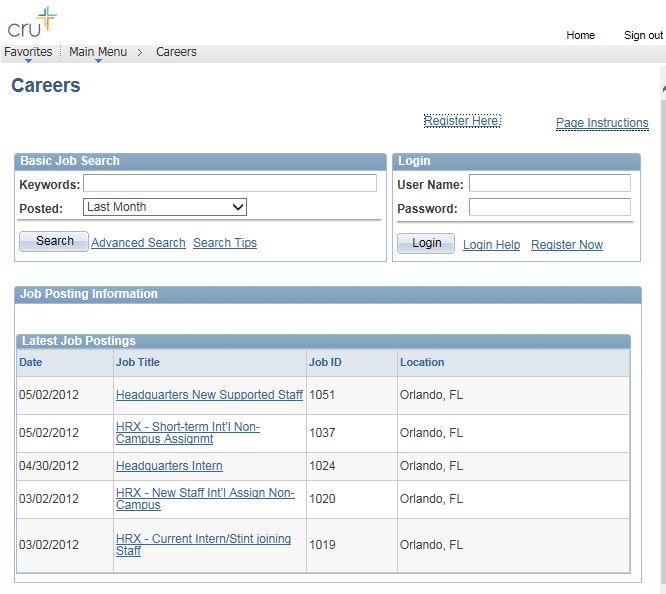This screenshot has height=594, width=666.
Task: Open HRX - Short-term Int'l Non-Campus Assignmt posting
Action: [188, 433]
